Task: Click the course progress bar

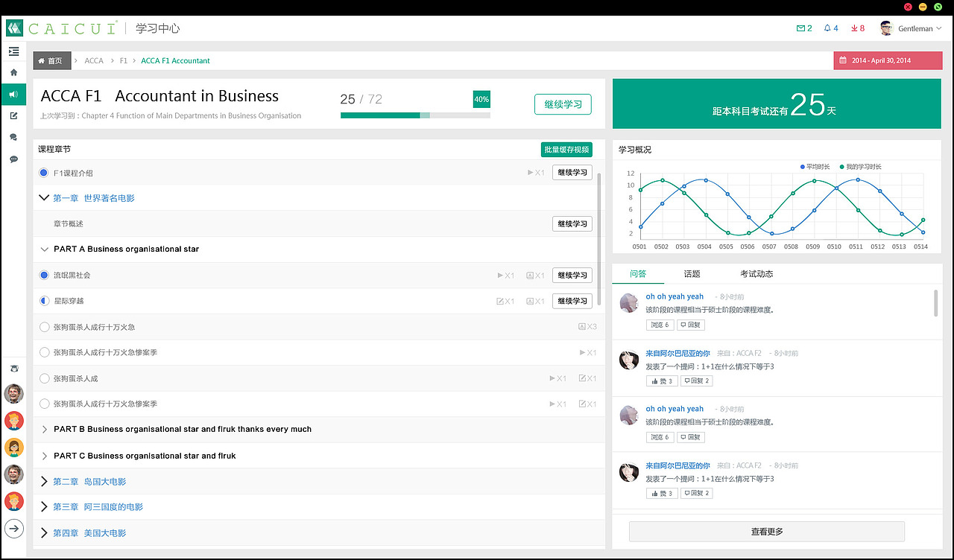Action: (x=415, y=115)
